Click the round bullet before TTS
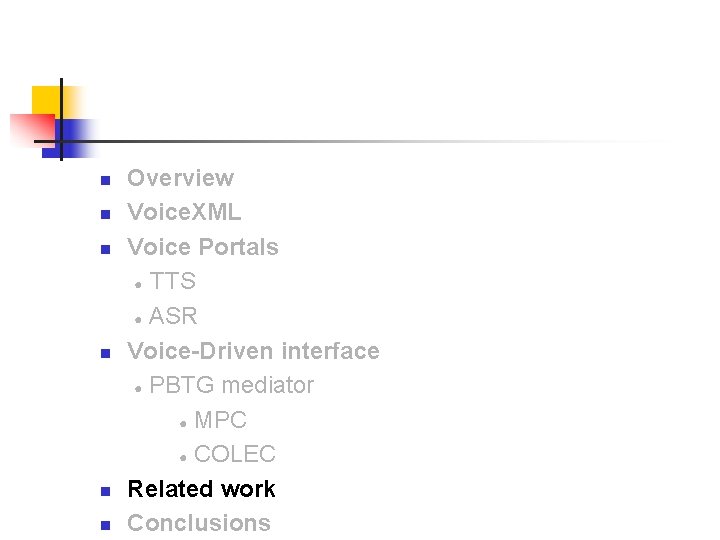The height and width of the screenshot is (540, 720). click(x=138, y=284)
